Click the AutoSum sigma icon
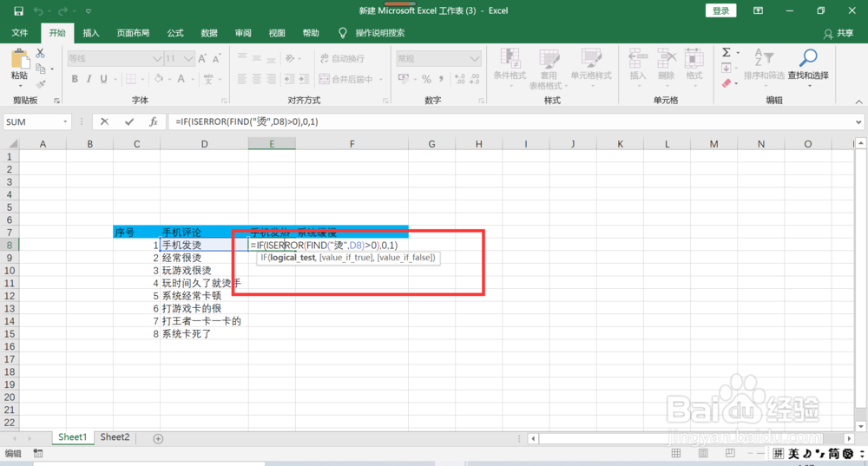This screenshot has height=466, width=868. (x=727, y=53)
